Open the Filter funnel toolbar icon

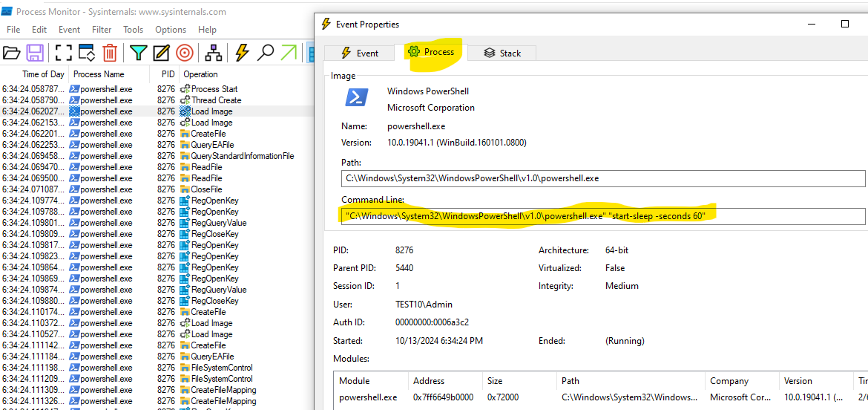138,53
